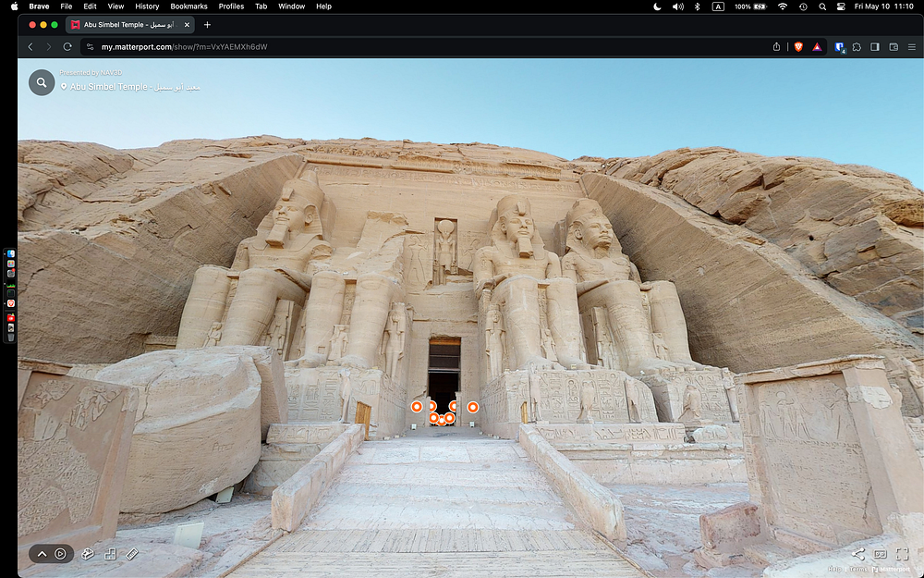
Task: Open the Edit menu
Action: [90, 6]
